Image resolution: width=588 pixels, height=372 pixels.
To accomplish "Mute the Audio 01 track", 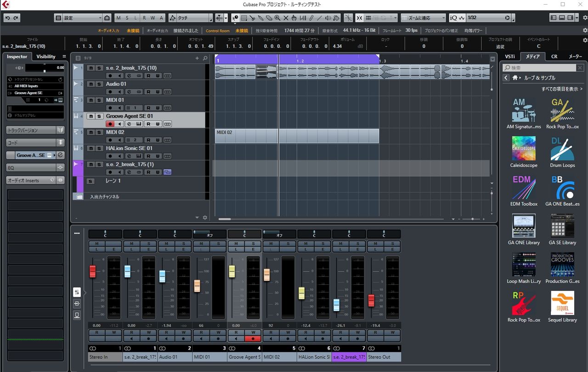I will tap(91, 84).
